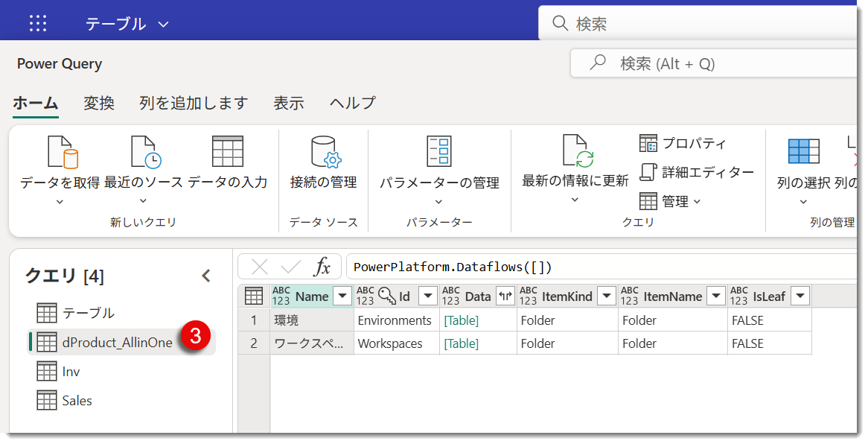This screenshot has height=444, width=868.
Task: Click the fx formula icon
Action: point(322,267)
